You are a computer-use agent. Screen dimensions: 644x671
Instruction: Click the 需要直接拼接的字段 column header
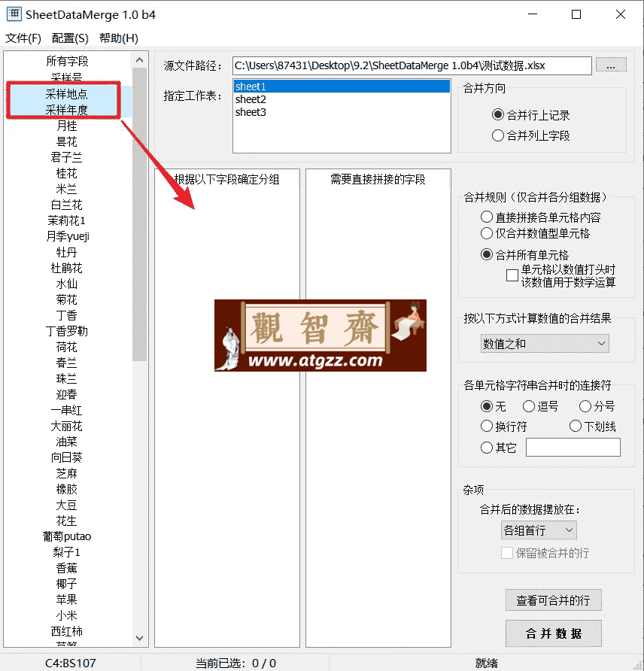378,179
